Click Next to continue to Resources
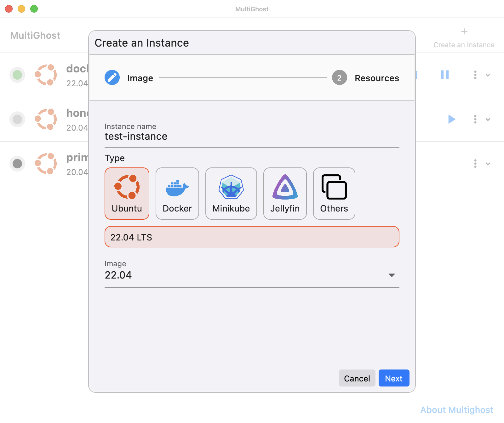504x423 pixels. tap(394, 378)
